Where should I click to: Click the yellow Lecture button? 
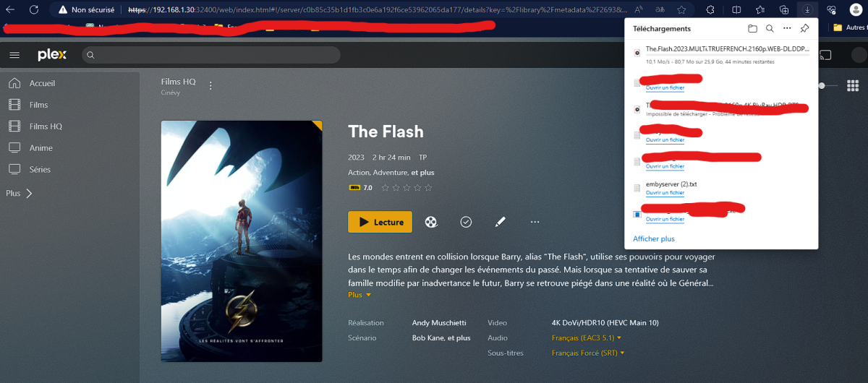point(380,222)
